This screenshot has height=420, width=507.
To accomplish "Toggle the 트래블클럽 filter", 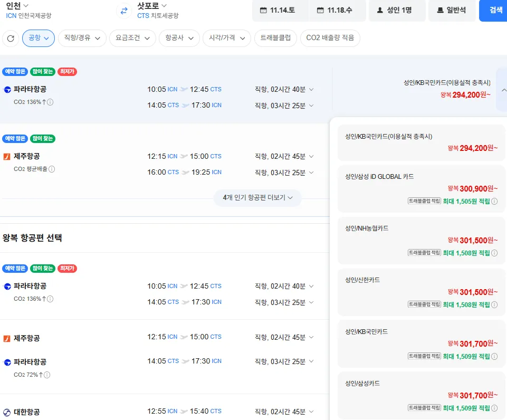I will click(275, 38).
